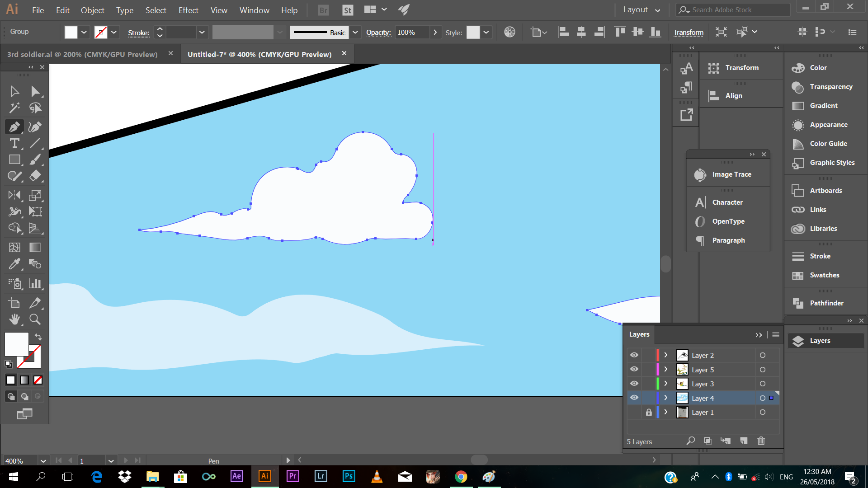Hide Layer 5 visibility eye
The height and width of the screenshot is (488, 868).
[634, 370]
